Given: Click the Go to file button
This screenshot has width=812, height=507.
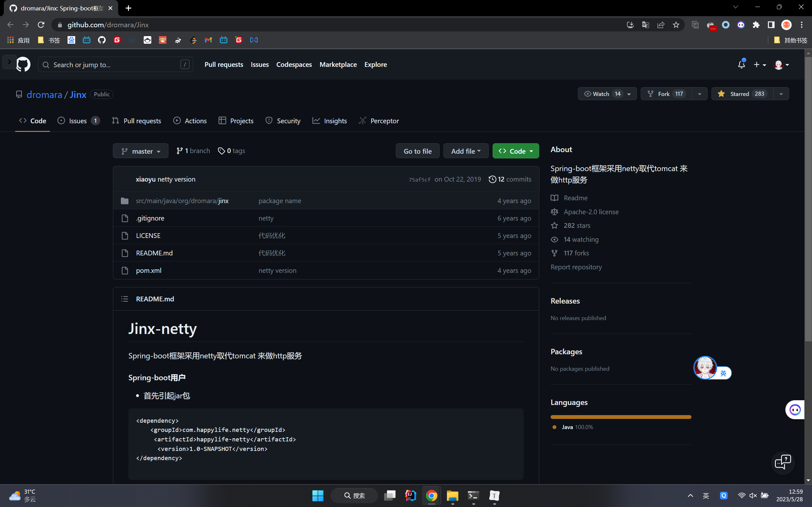Looking at the screenshot, I should 417,151.
